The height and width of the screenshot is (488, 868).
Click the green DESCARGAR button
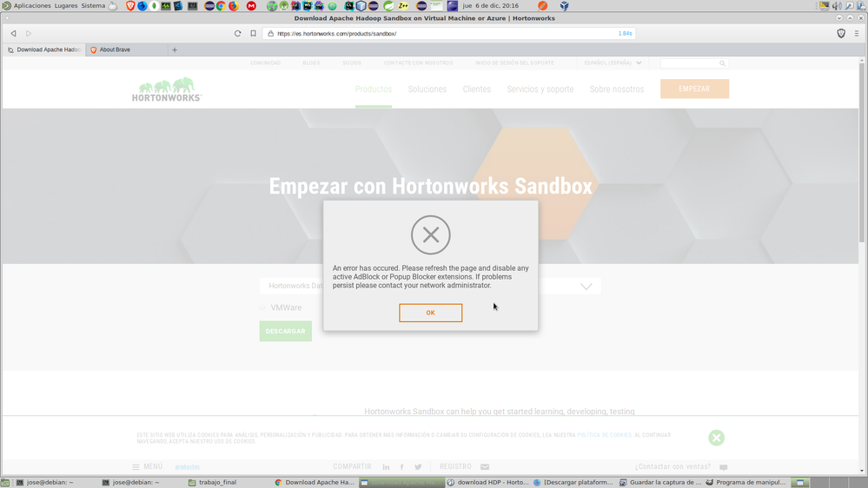[286, 331]
